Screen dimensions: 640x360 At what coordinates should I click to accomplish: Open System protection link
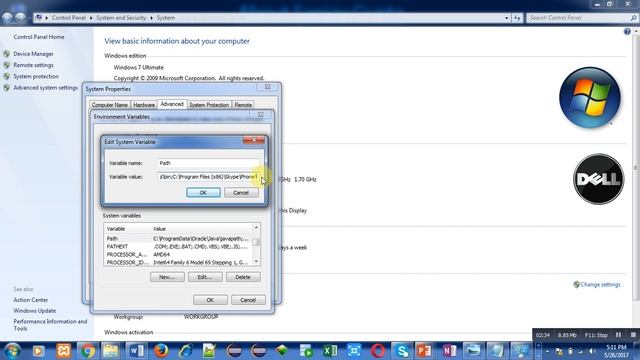click(x=36, y=76)
